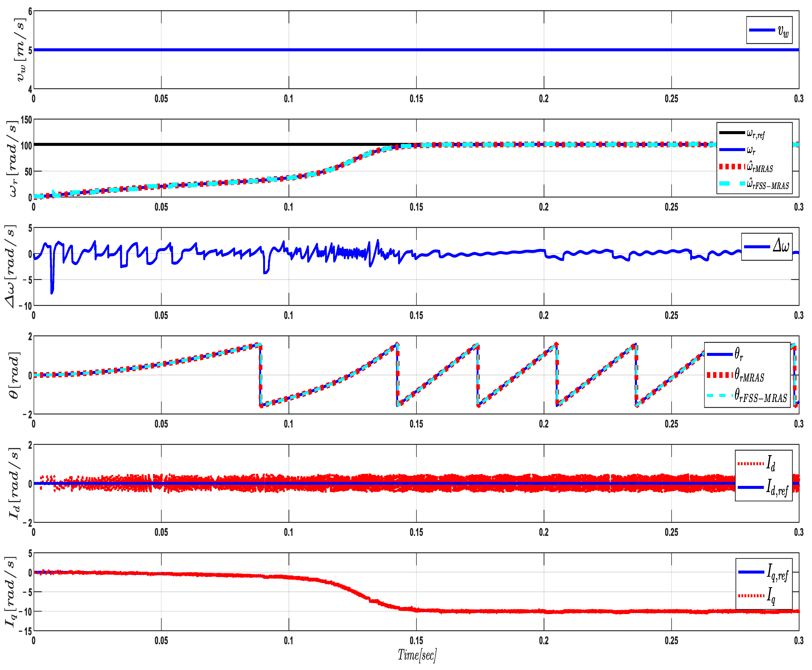Click the black ω_r,ref legend line sample
The width and height of the screenshot is (812, 670).
tap(732, 133)
